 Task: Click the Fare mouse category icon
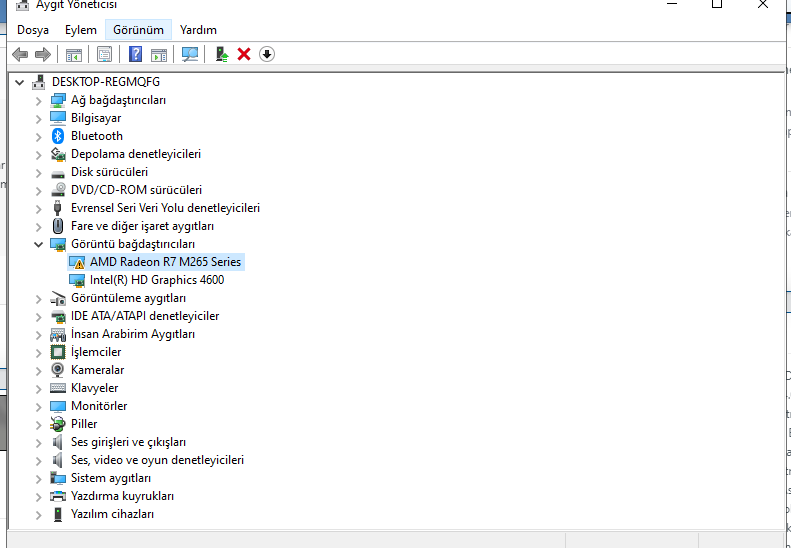[58, 226]
